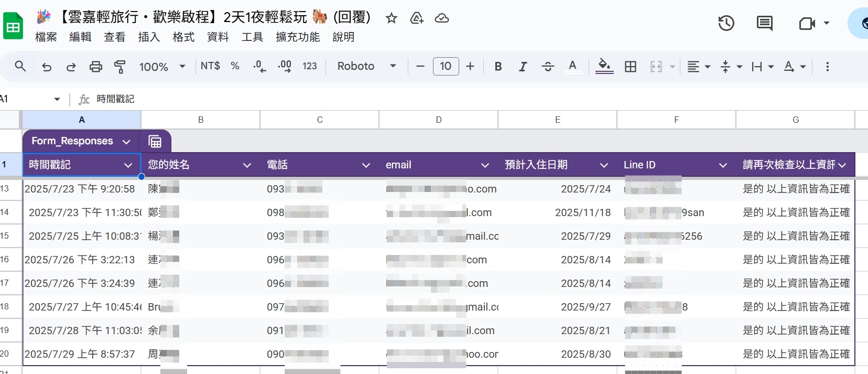Toggle strikethrough formatting
The width and height of the screenshot is (868, 374).
(548, 67)
